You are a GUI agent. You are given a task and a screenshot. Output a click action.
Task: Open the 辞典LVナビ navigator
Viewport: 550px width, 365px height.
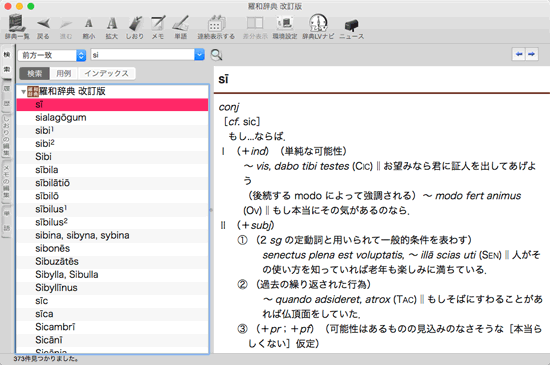click(x=318, y=27)
